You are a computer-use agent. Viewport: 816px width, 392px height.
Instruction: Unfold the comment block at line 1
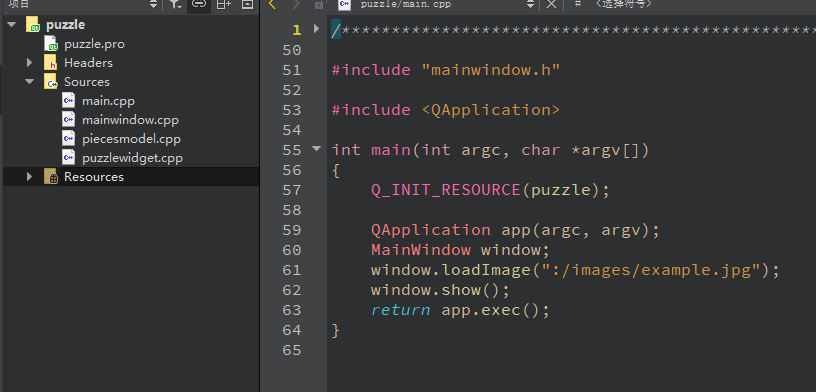point(316,29)
